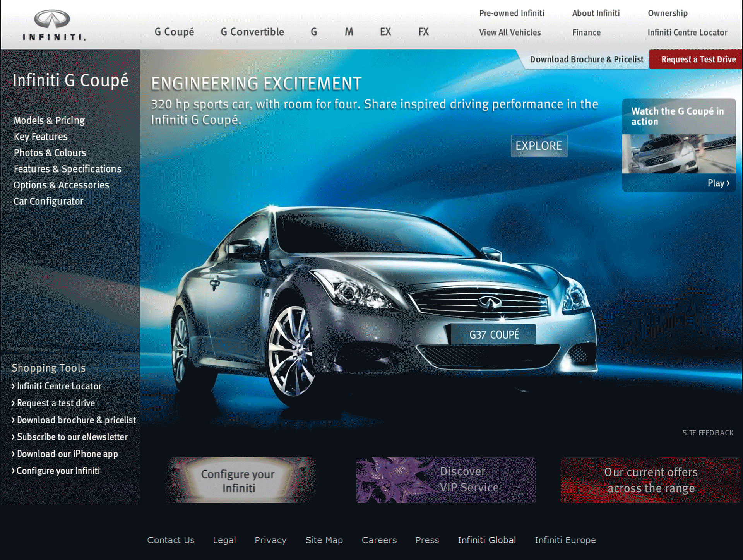Open Pre-owned Infiniti in header
The width and height of the screenshot is (743, 560).
pos(511,13)
